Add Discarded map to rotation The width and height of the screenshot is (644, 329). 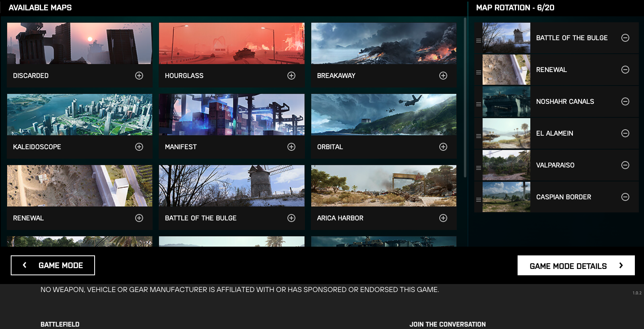click(139, 76)
